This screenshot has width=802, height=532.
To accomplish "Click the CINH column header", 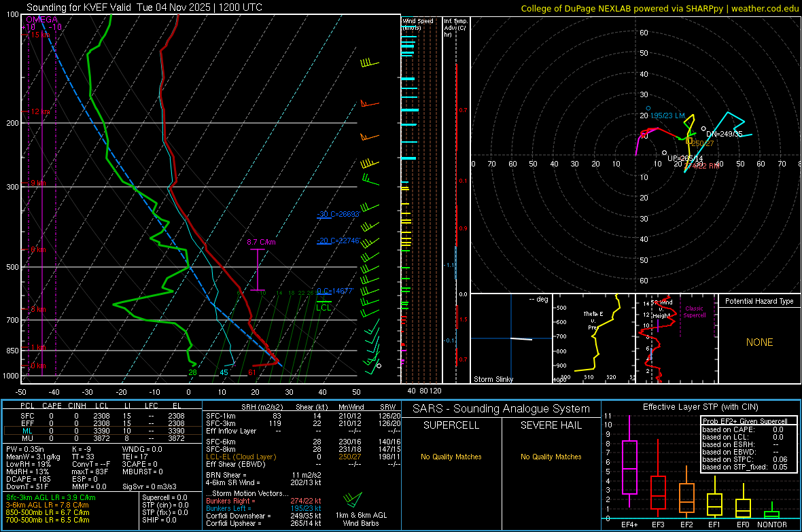I will pos(77,406).
